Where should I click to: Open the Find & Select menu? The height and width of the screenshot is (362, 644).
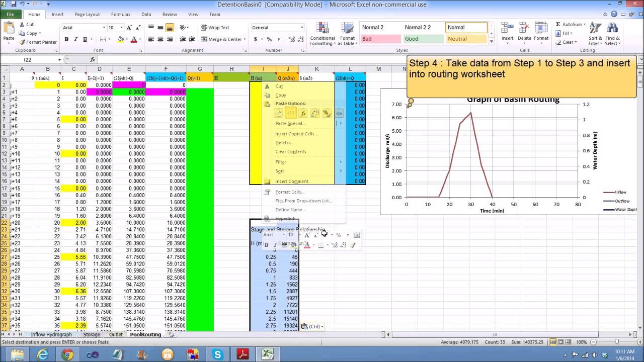[612, 34]
